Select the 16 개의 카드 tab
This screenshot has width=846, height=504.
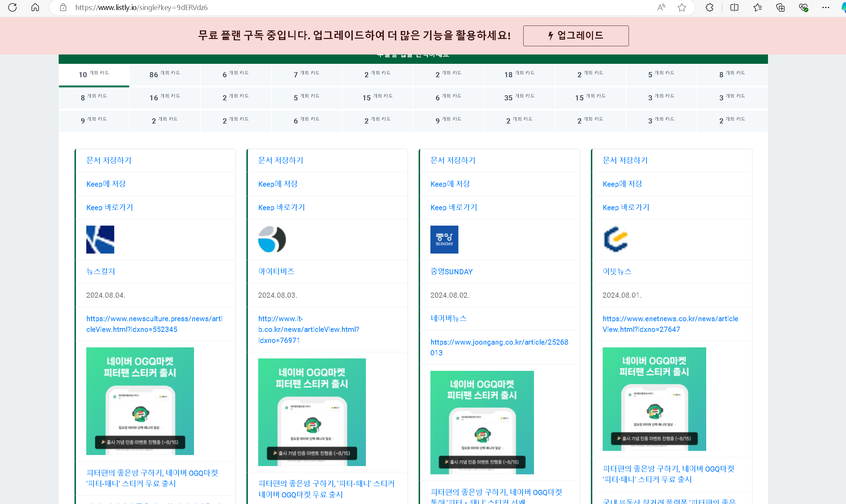(165, 98)
